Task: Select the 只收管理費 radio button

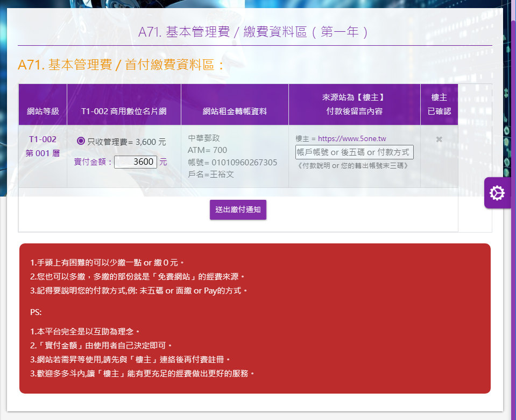Action: (x=81, y=141)
